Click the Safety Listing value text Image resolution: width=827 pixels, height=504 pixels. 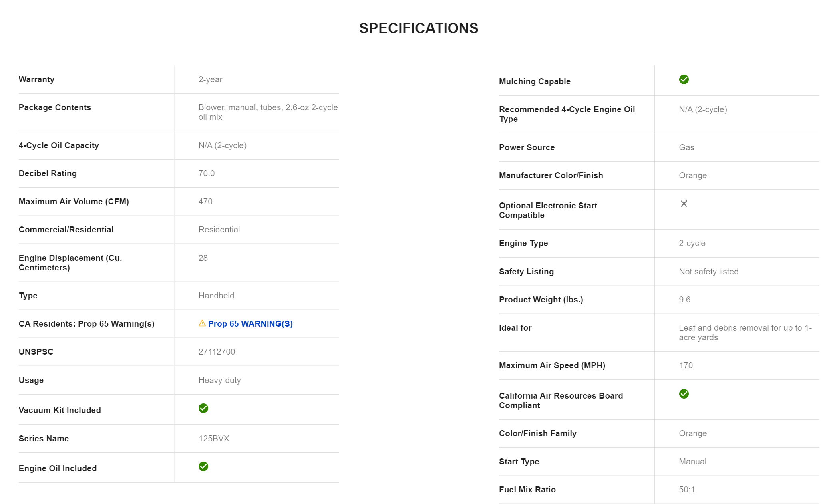[708, 272]
